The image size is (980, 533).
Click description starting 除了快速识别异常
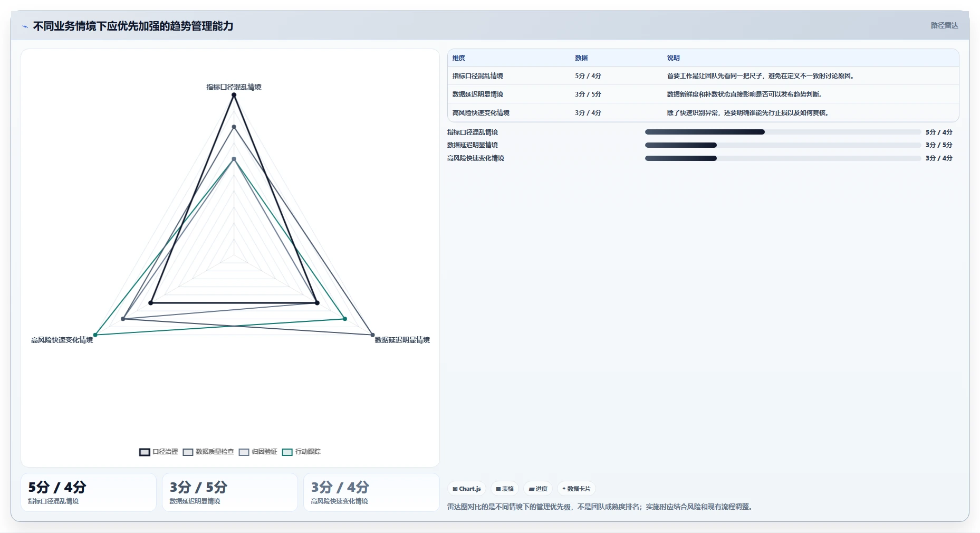click(x=748, y=113)
